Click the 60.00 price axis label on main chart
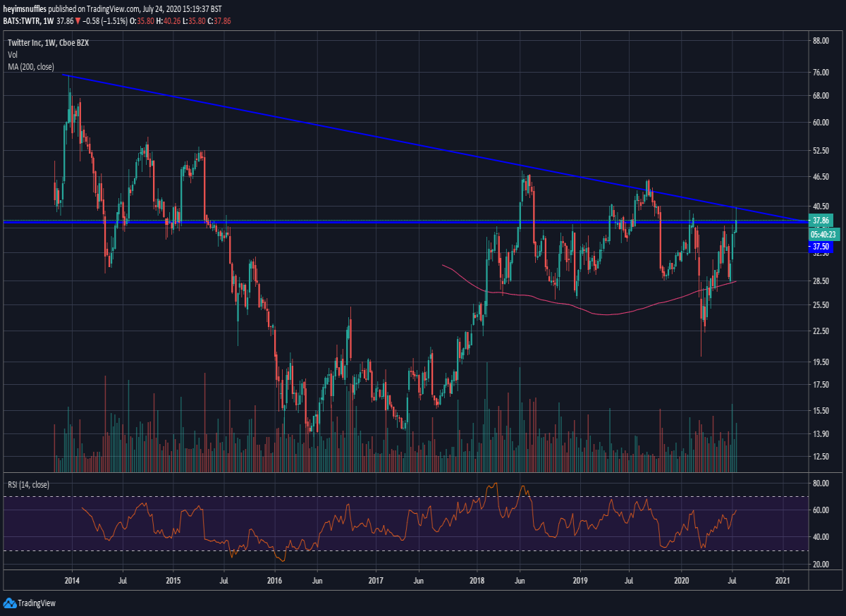This screenshot has width=846, height=616. point(821,122)
